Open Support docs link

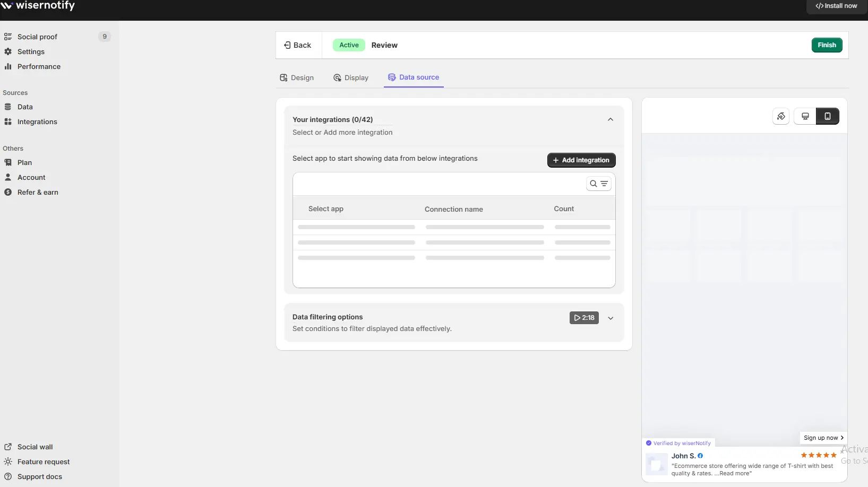tap(40, 476)
